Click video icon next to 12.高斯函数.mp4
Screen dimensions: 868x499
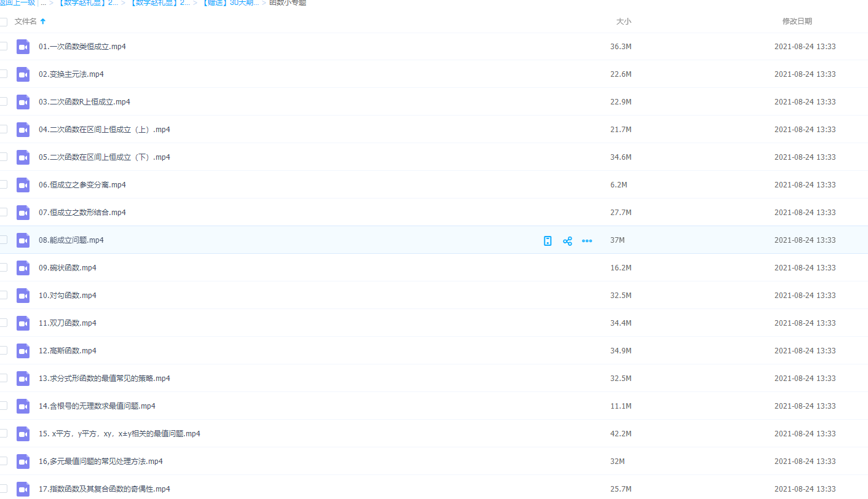point(23,351)
